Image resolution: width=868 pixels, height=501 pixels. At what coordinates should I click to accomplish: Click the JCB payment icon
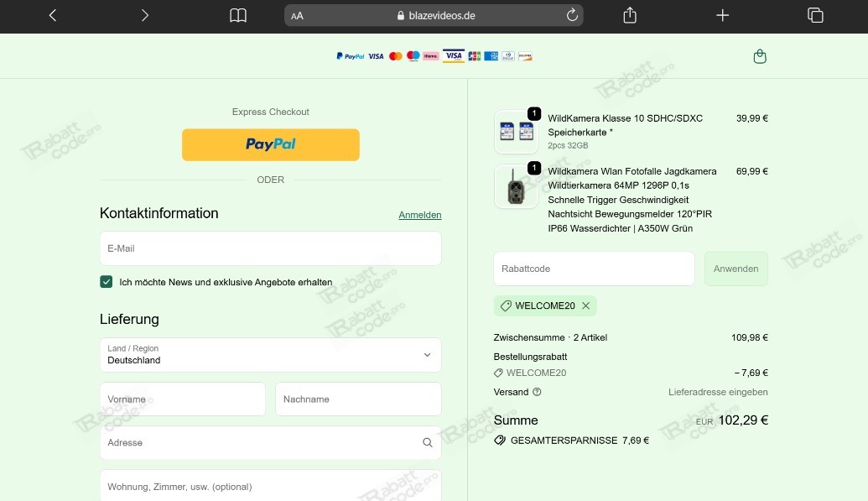pos(474,55)
